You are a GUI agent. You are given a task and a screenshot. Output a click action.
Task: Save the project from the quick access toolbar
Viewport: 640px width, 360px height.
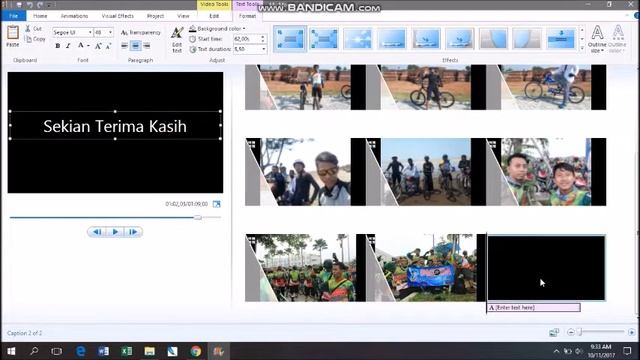(x=19, y=5)
